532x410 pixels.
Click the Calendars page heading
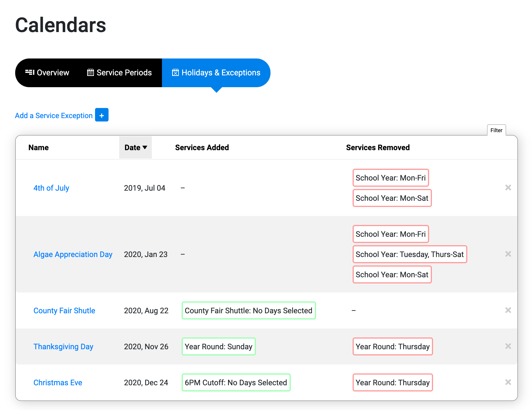click(60, 25)
